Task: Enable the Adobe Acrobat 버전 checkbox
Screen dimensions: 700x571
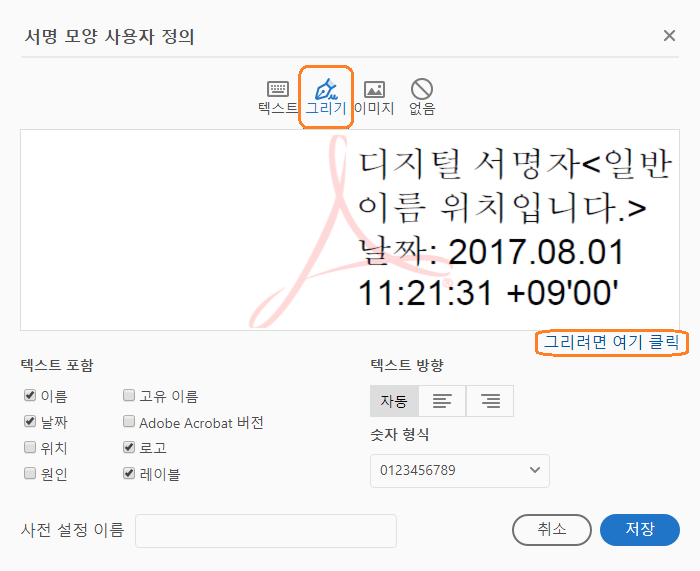Action: click(x=129, y=421)
